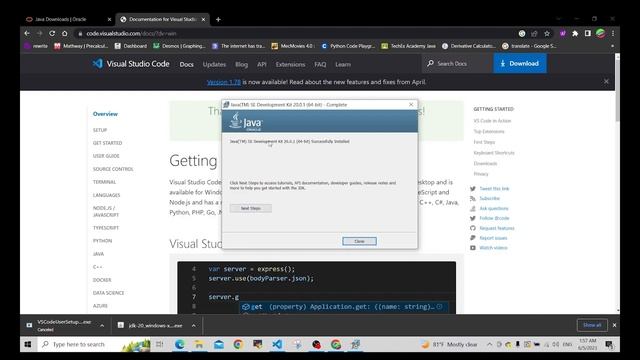Open the Chrome three-dot menu
Viewport: 640px width, 360px height.
click(x=613, y=33)
